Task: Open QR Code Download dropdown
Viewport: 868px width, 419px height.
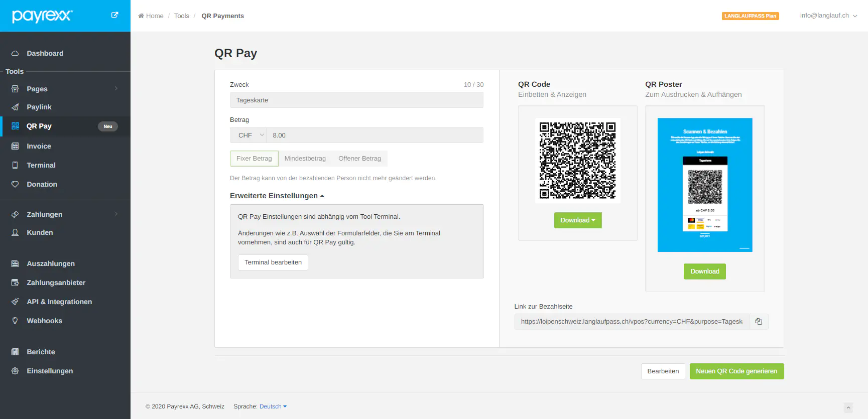Action: point(577,220)
